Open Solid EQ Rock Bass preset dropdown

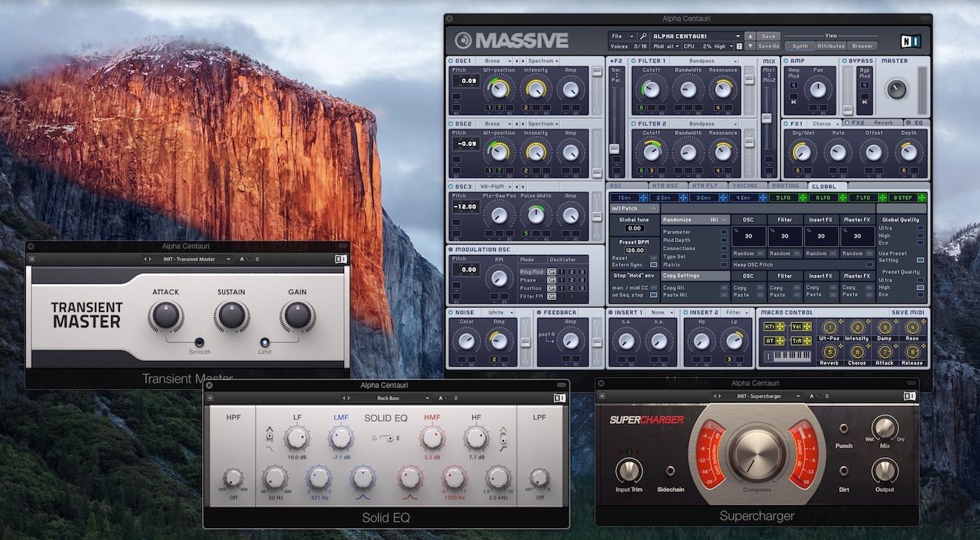pyautogui.click(x=391, y=398)
